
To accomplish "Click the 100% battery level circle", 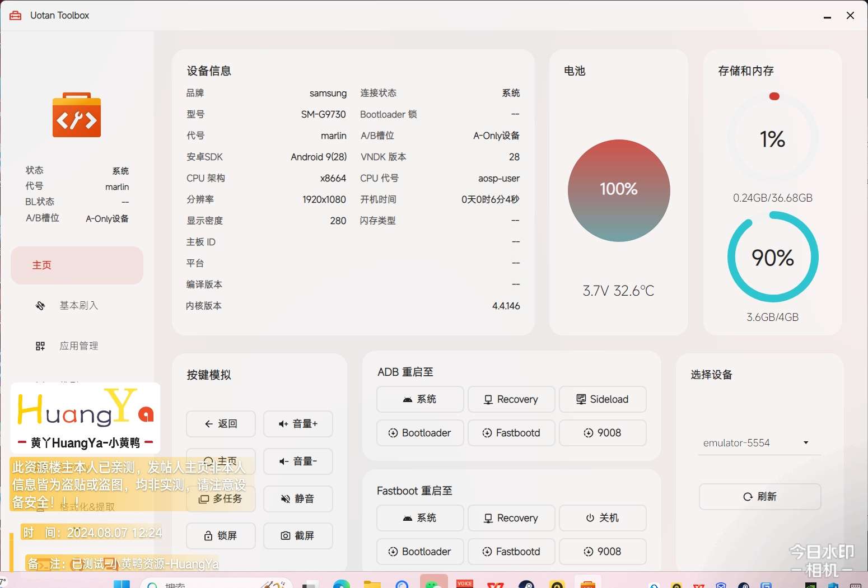I will tap(619, 190).
